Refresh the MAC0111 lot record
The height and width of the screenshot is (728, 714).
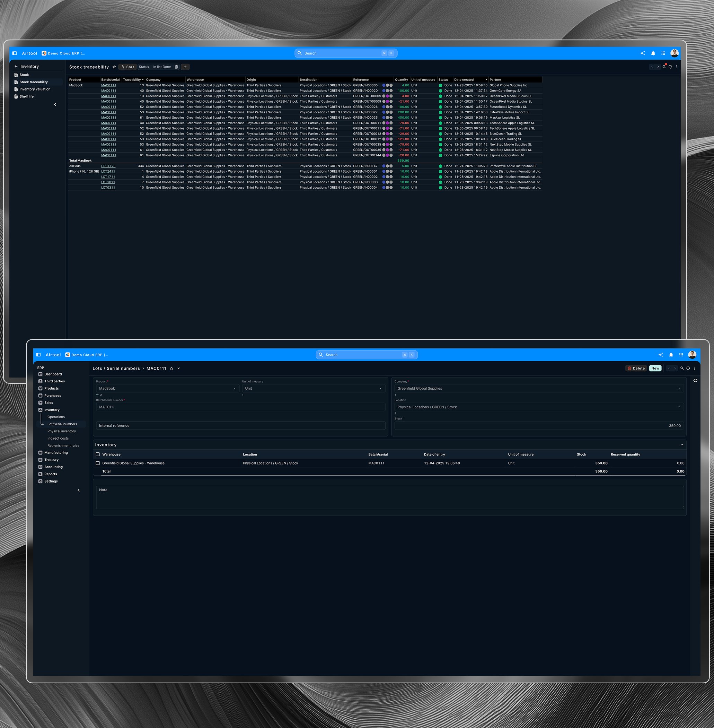(x=688, y=368)
